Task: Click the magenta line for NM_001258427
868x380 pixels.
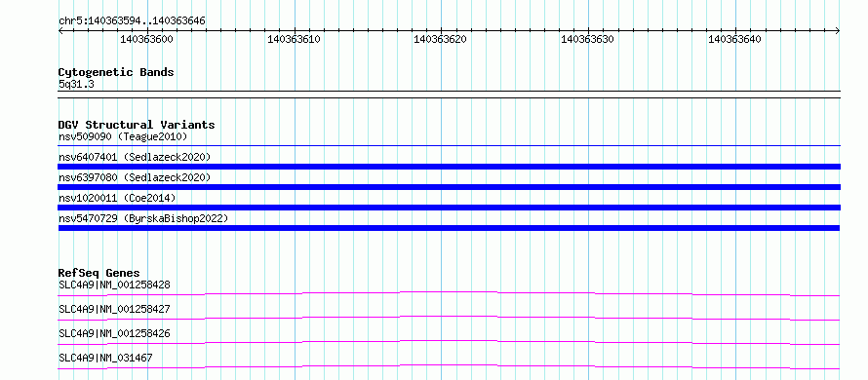Action: 449,318
